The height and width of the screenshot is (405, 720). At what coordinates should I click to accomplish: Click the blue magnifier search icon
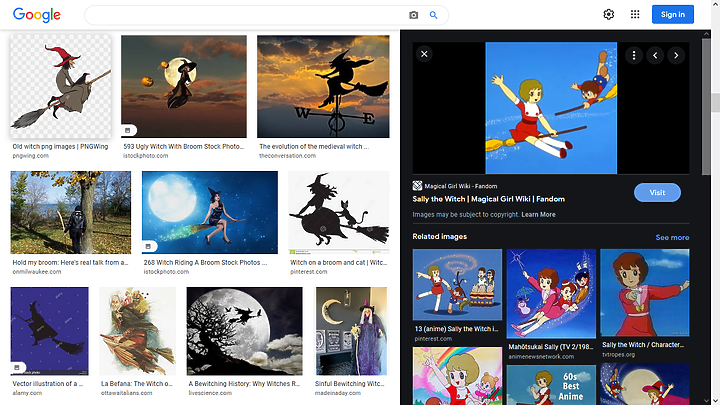pos(433,15)
